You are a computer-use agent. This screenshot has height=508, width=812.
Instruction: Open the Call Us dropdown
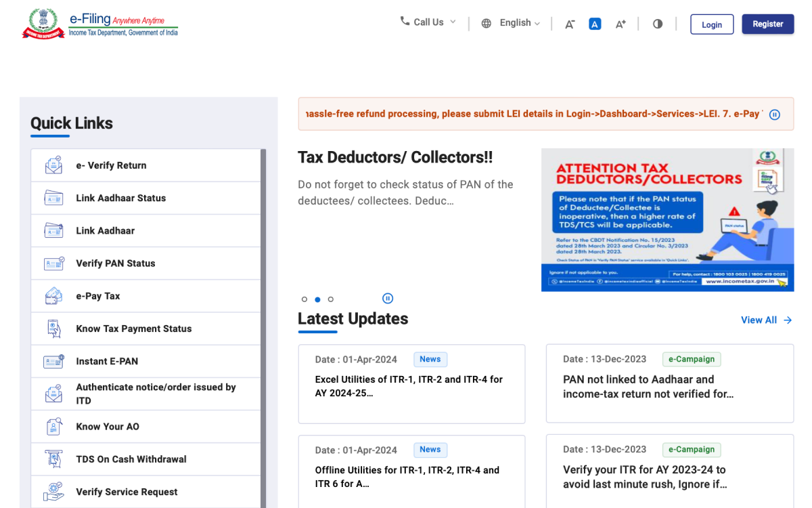point(428,22)
